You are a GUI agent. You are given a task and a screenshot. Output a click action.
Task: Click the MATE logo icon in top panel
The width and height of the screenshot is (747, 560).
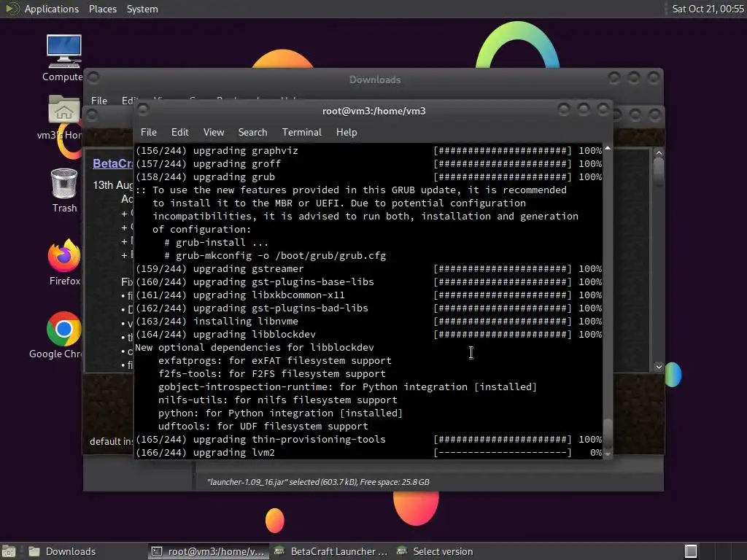[12, 9]
